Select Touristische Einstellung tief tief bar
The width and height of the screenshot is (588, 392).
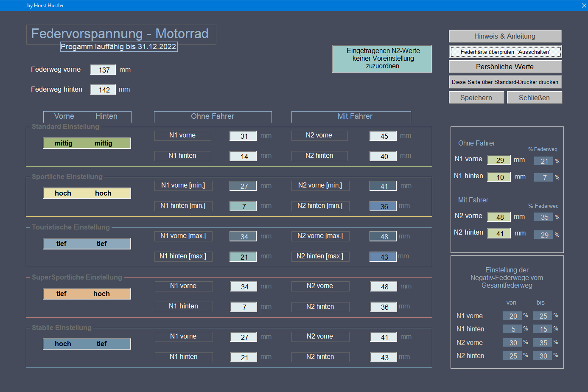tap(87, 244)
